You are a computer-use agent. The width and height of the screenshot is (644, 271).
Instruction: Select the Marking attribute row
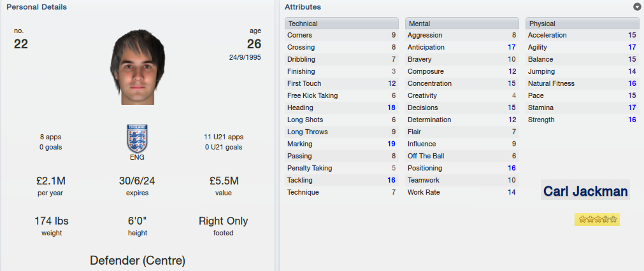point(341,144)
